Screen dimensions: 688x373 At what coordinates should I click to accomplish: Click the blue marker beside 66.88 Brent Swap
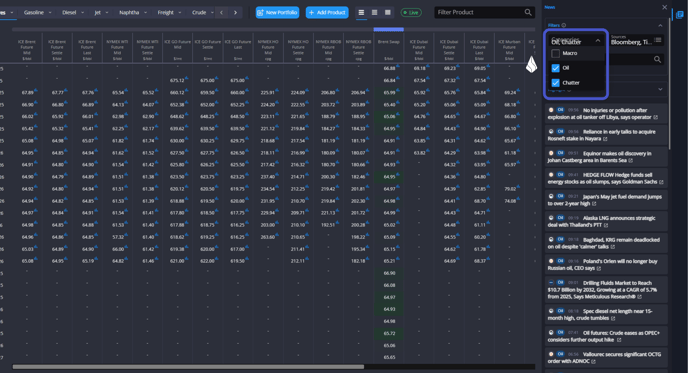[x=398, y=66]
